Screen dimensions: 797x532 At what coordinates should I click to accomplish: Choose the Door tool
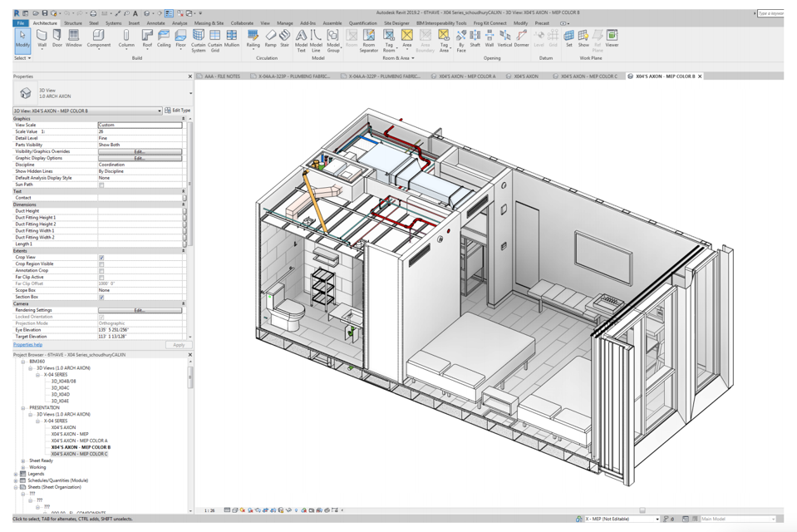(57, 39)
